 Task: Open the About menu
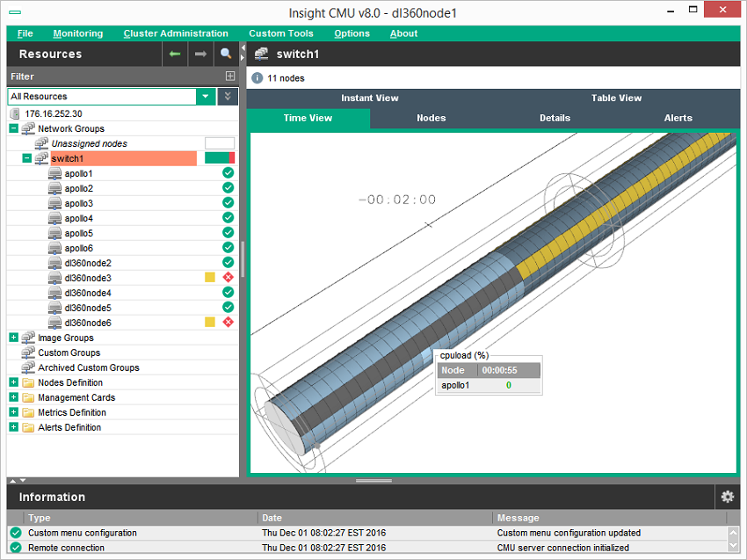click(x=403, y=33)
